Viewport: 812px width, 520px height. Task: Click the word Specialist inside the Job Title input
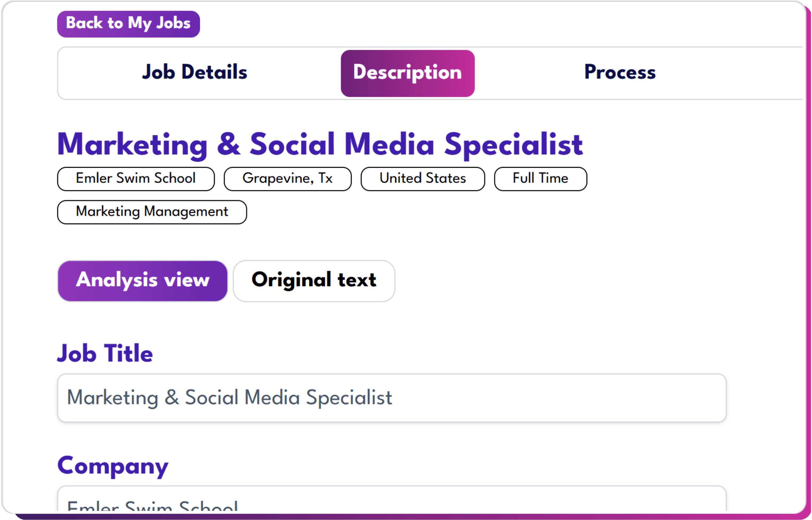[349, 398]
